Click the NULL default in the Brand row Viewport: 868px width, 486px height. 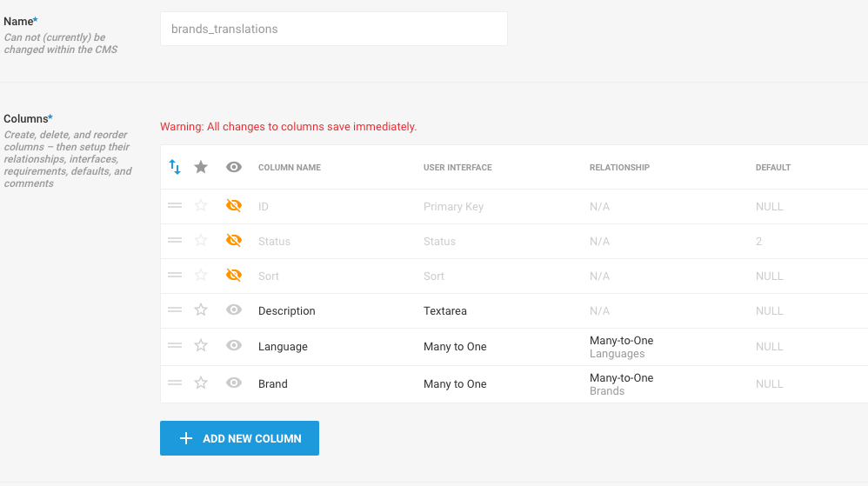click(770, 383)
